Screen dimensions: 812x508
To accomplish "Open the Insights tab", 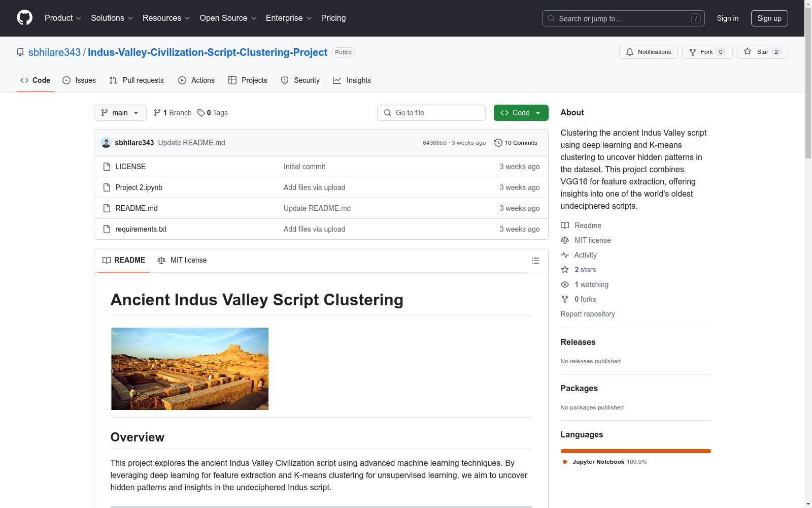I will pyautogui.click(x=352, y=80).
